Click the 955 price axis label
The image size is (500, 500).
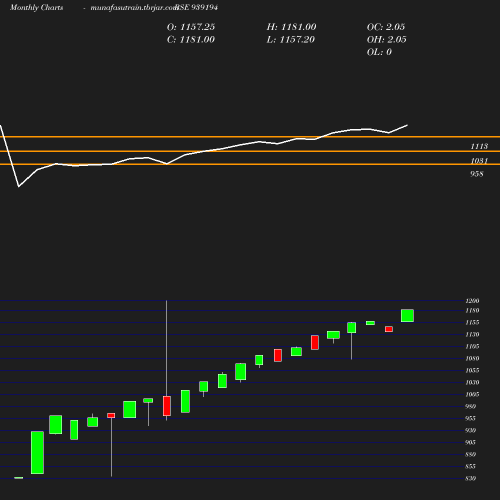click(470, 419)
